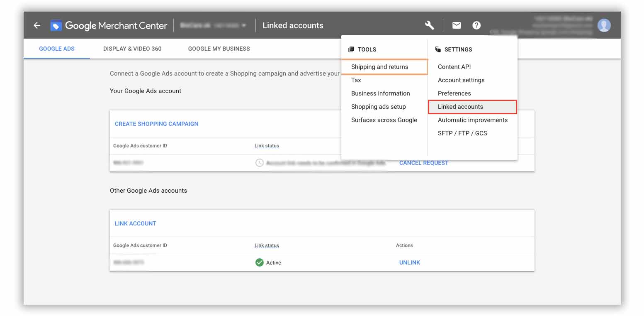Viewport: 644px width, 316px height.
Task: Click Link Account button
Action: click(135, 223)
